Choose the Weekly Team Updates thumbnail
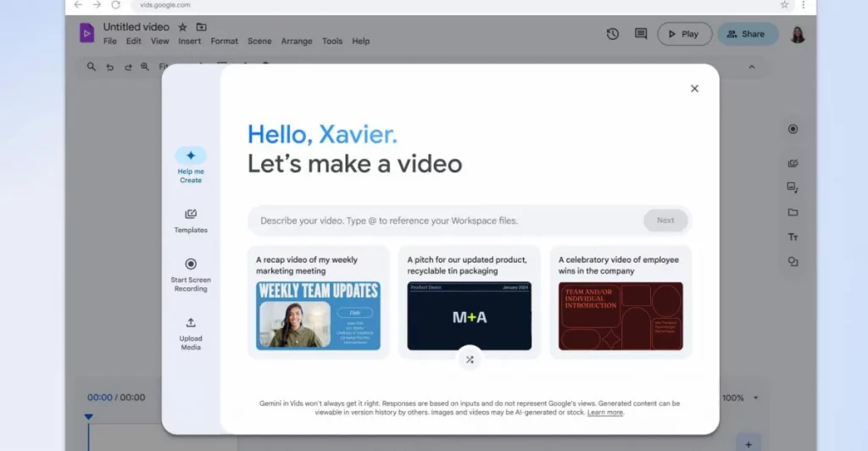 pos(318,316)
